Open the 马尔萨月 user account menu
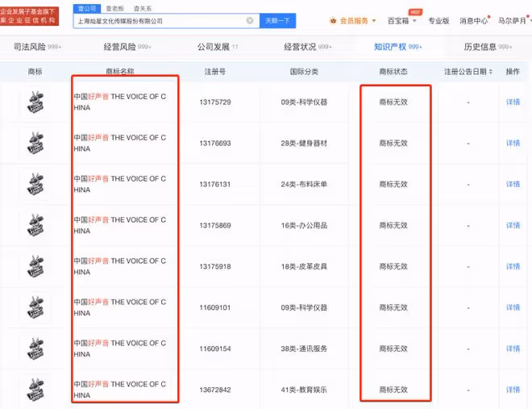Screen dimensions: 532x409 click(x=514, y=21)
